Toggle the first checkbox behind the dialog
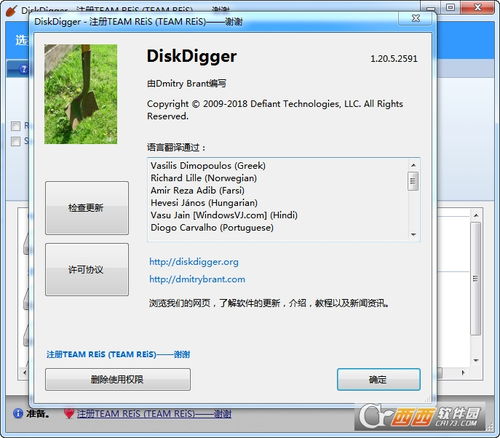 pyautogui.click(x=15, y=126)
